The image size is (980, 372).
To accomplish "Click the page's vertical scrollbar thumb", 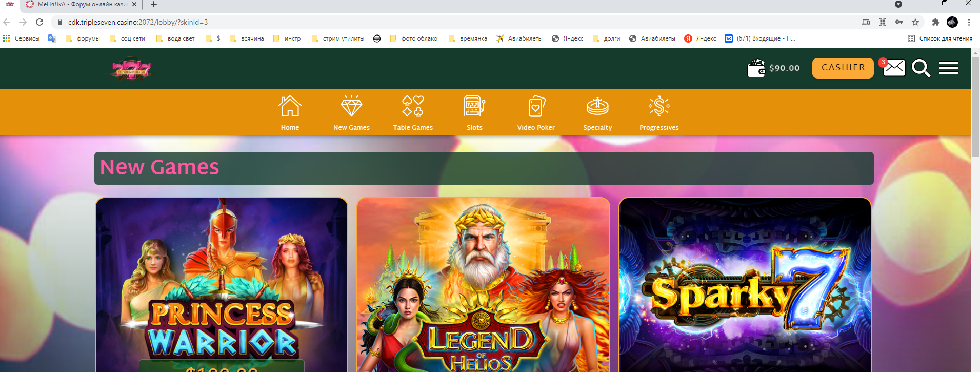I will [x=975, y=108].
